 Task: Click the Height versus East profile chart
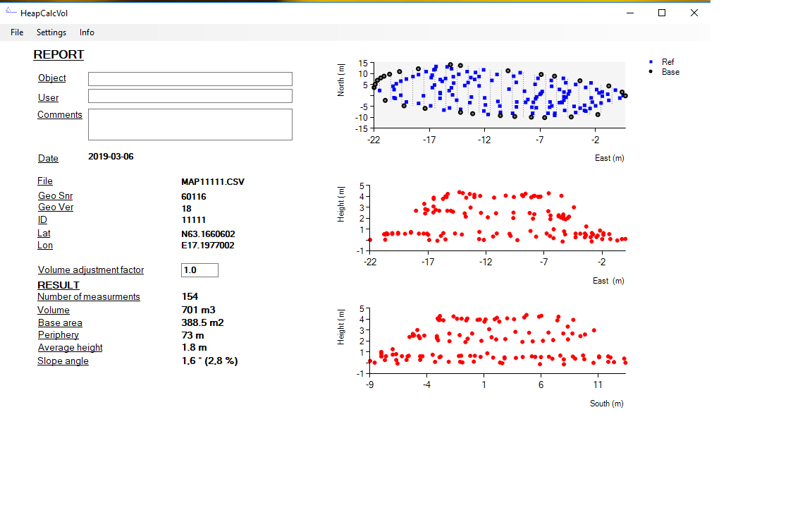[x=498, y=218]
